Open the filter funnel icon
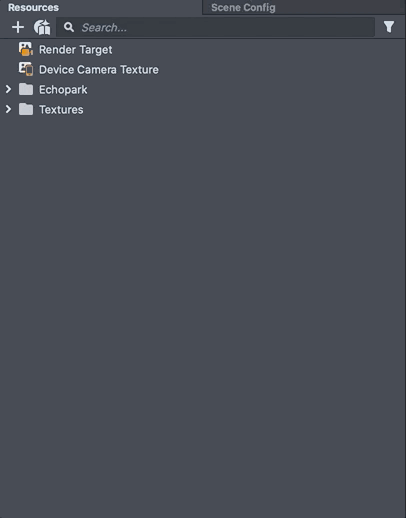 click(389, 27)
